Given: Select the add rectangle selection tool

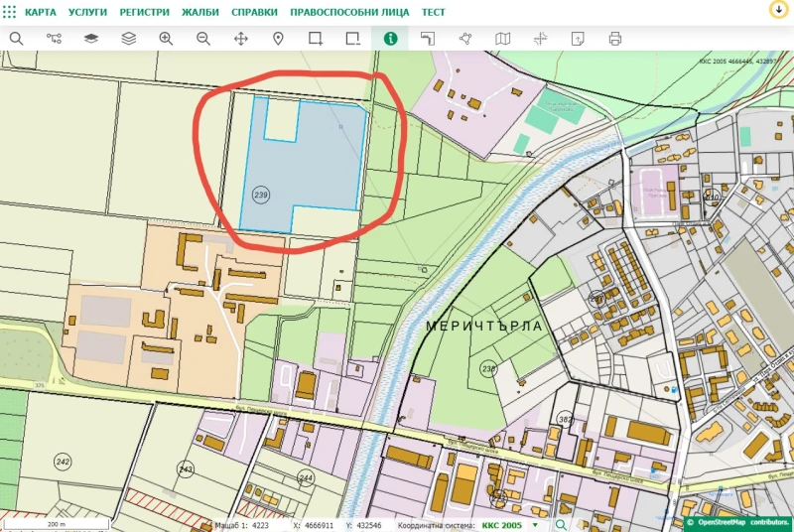Looking at the screenshot, I should pyautogui.click(x=316, y=39).
